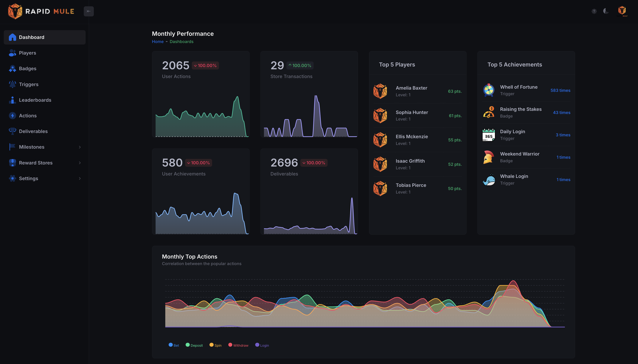Click the Daily Login calendar icon
The height and width of the screenshot is (364, 638).
coord(489,135)
